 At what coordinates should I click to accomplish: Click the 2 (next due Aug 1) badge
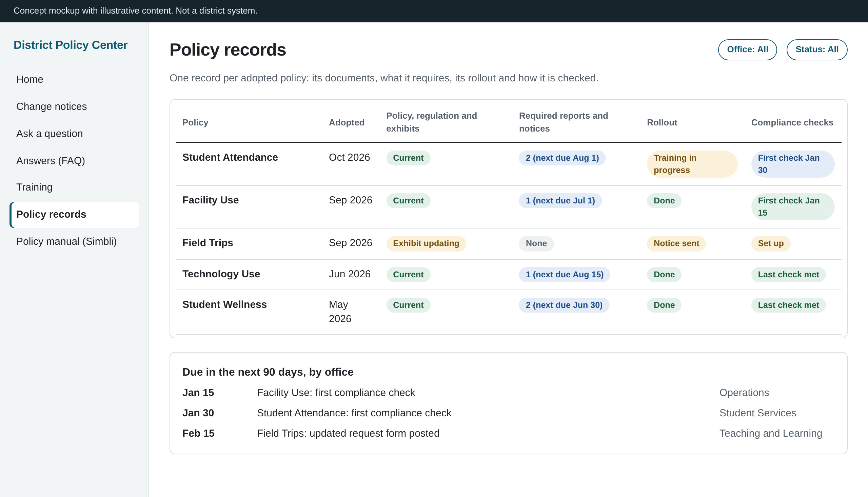tap(562, 158)
